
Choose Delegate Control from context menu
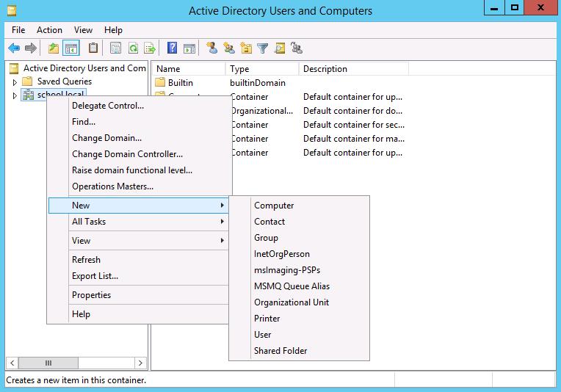138,106
